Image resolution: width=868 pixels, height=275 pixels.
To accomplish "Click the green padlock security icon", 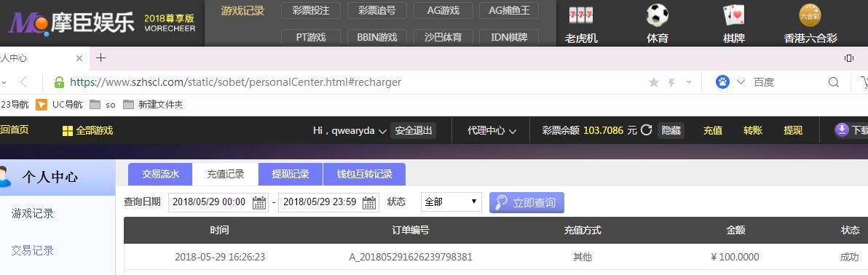I will [59, 82].
